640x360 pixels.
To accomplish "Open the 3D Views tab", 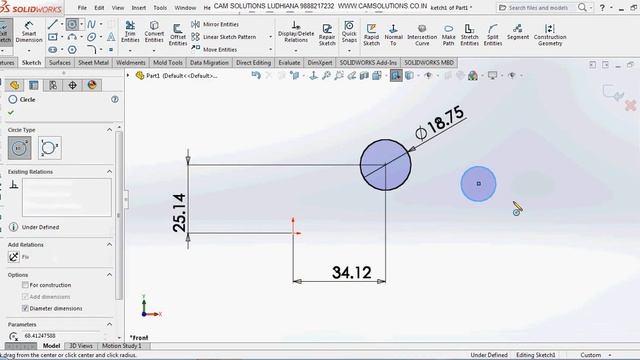I will [81, 346].
